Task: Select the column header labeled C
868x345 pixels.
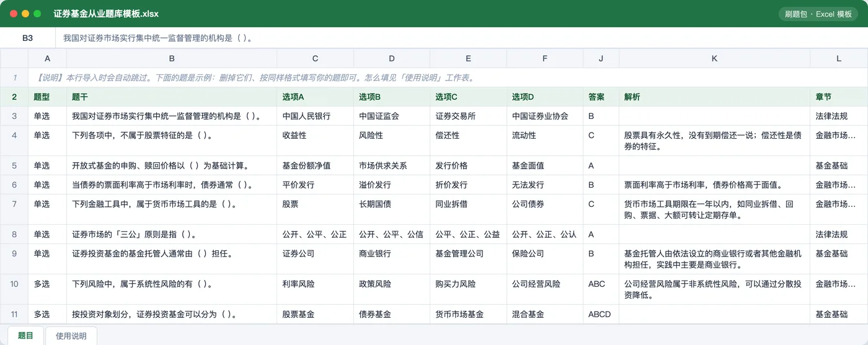Action: click(x=315, y=58)
